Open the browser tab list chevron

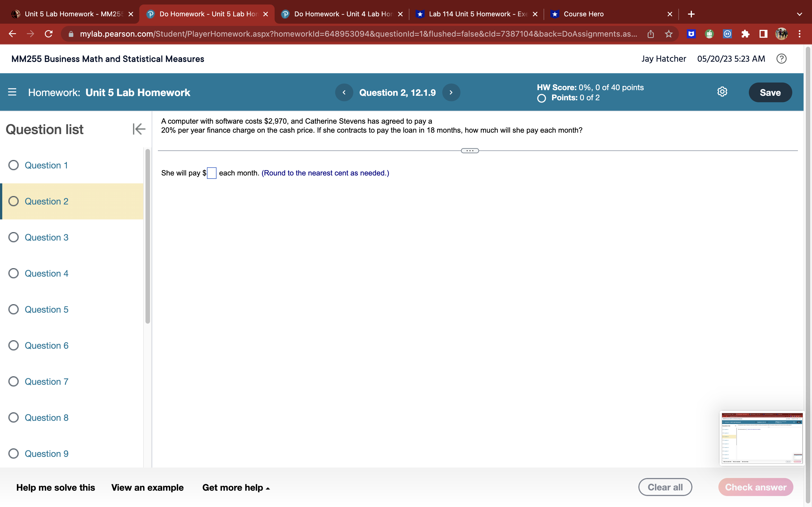tap(799, 14)
